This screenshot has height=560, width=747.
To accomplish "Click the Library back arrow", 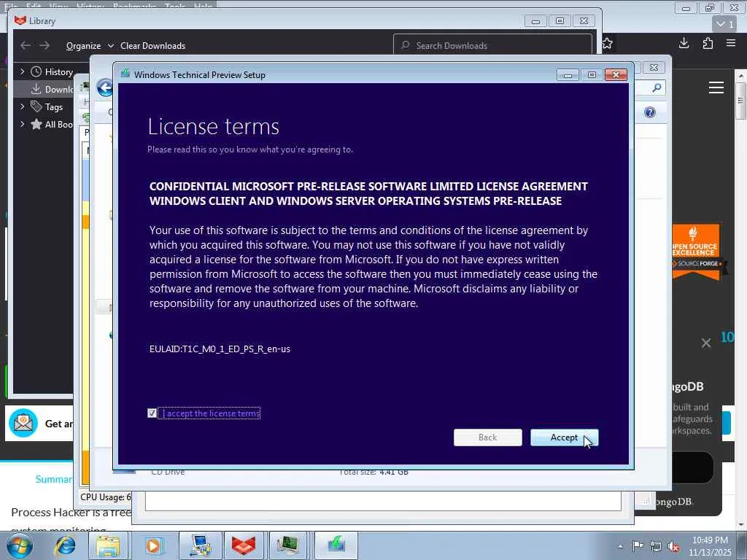I will (x=26, y=45).
